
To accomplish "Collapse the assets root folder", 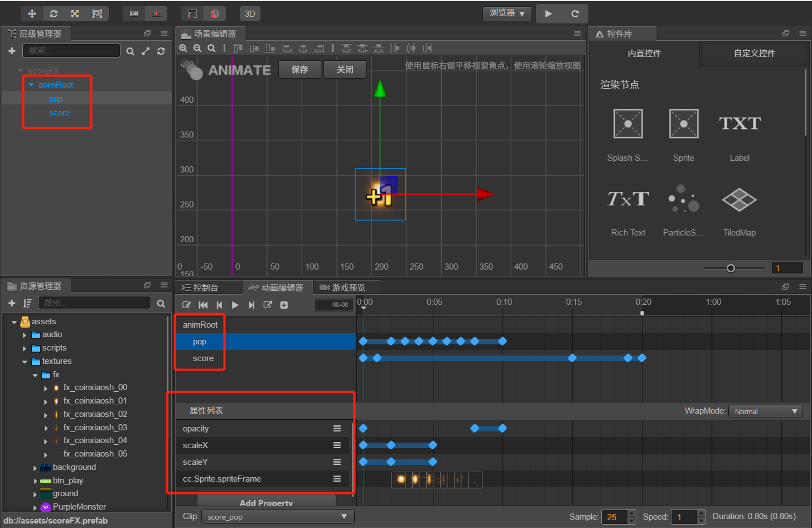I will 14,322.
